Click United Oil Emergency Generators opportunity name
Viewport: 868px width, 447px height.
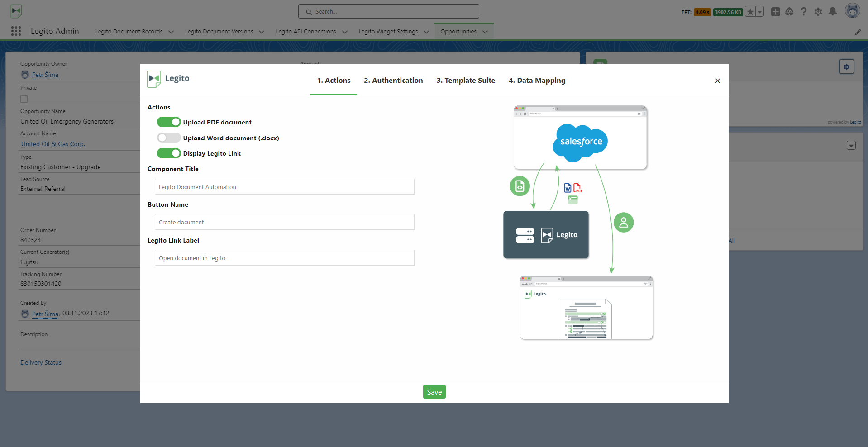pyautogui.click(x=67, y=121)
